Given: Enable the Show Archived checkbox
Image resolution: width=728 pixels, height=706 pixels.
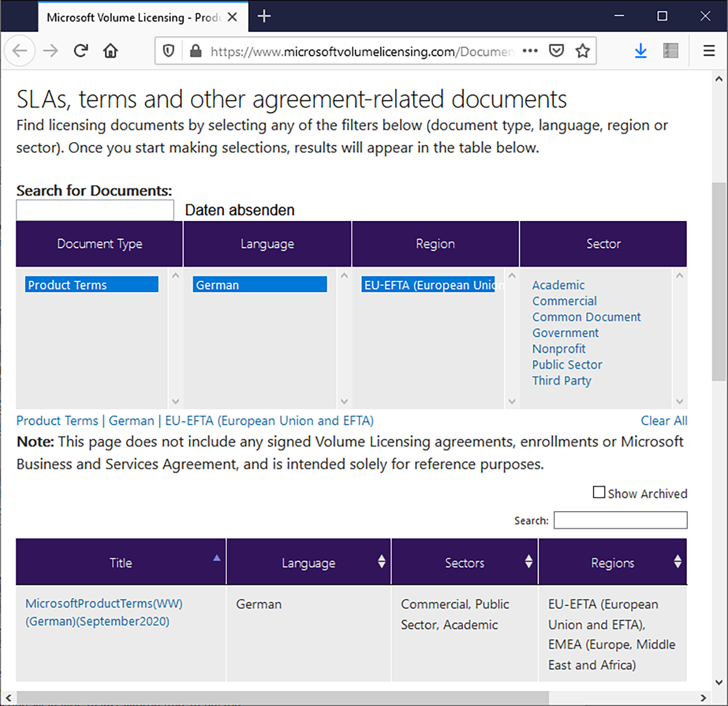Looking at the screenshot, I should click(x=599, y=493).
